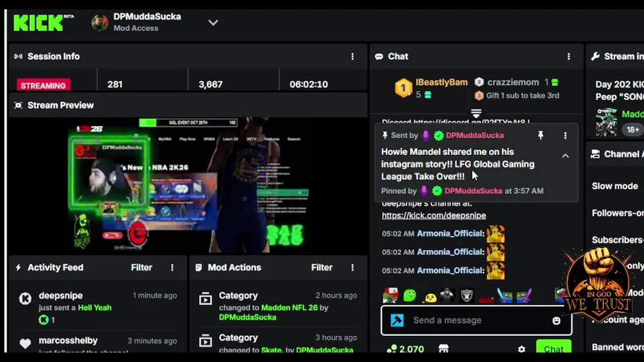Expand the gift leaderboard drag handle

(476, 114)
